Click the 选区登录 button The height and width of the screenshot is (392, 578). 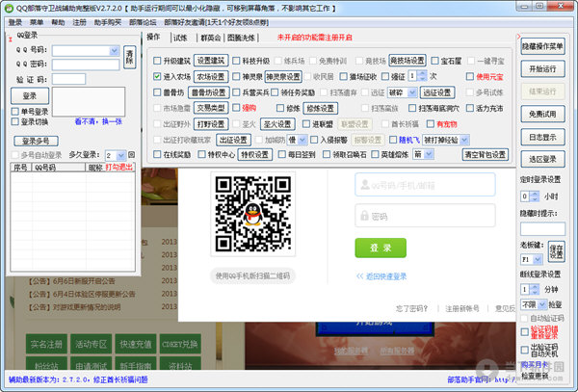coord(542,159)
